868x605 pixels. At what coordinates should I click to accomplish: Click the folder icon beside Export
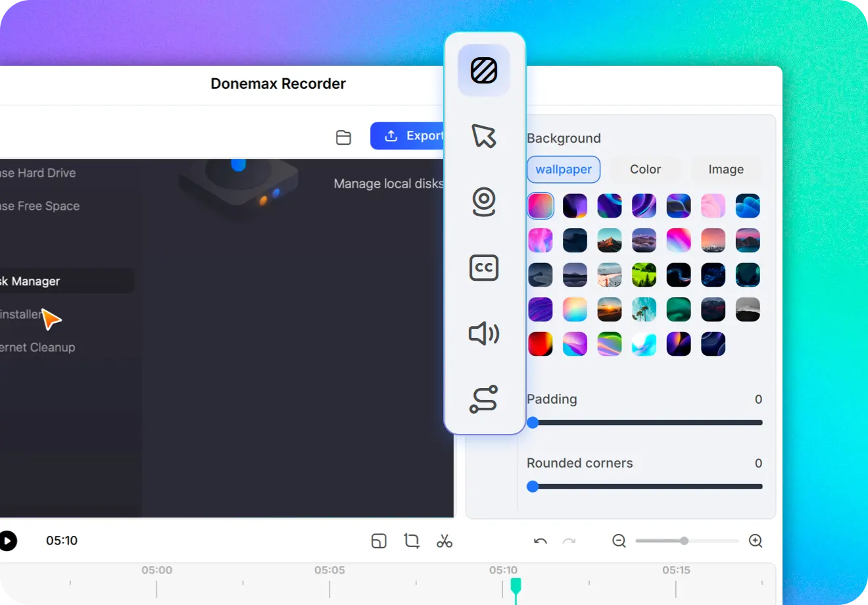(343, 137)
